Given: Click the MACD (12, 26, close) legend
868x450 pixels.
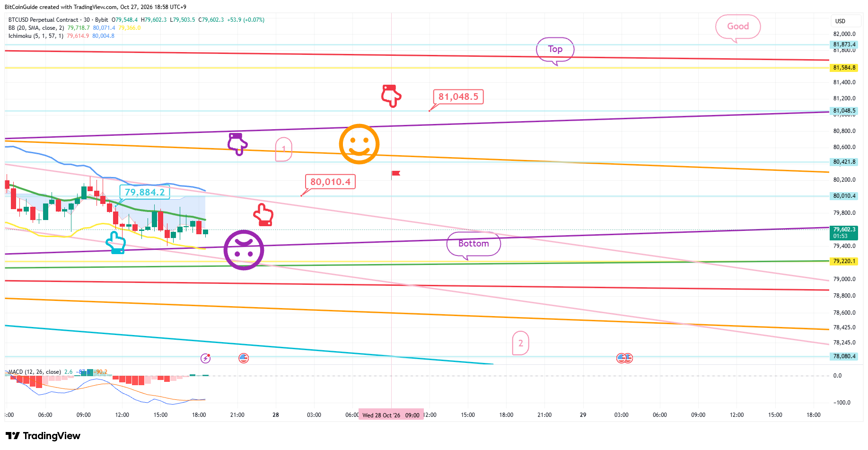Looking at the screenshot, I should (35, 372).
